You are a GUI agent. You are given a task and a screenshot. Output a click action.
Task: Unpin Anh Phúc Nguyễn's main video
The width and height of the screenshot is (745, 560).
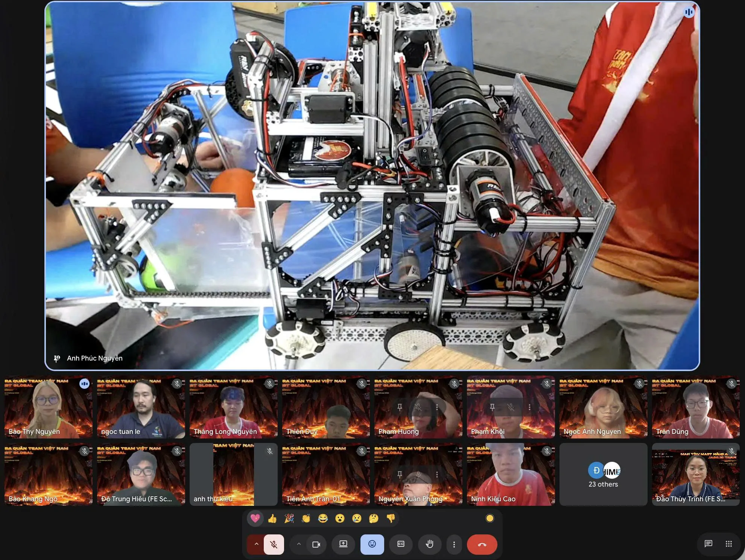[x=57, y=358]
